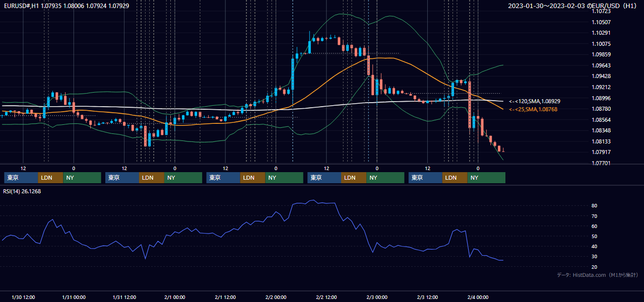Click the 1.09859 price axis label
The image size is (644, 302).
coord(601,54)
